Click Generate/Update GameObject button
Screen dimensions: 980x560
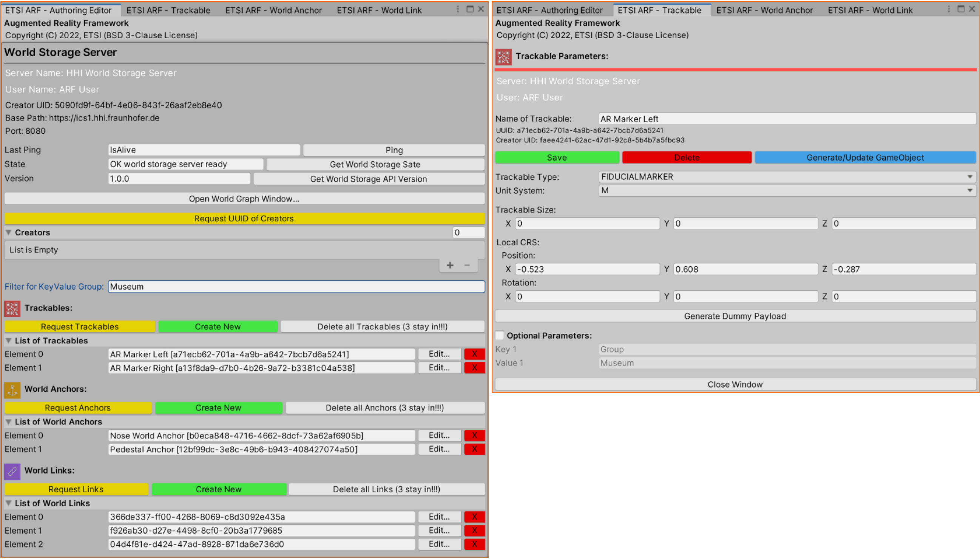tap(865, 158)
